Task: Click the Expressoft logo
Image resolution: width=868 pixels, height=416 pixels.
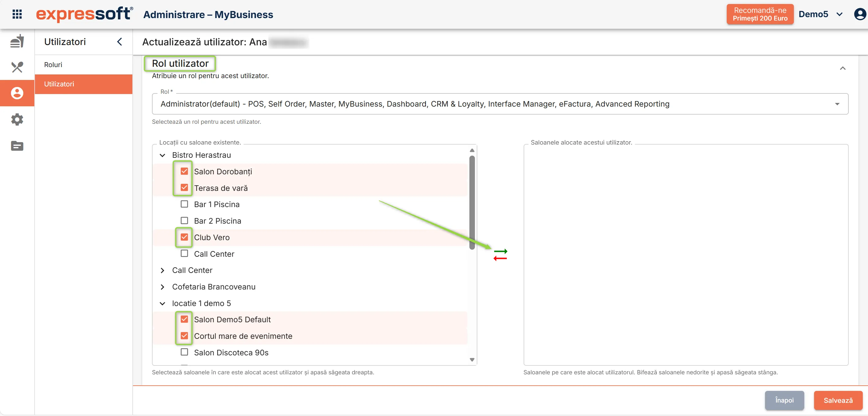Action: [x=84, y=14]
